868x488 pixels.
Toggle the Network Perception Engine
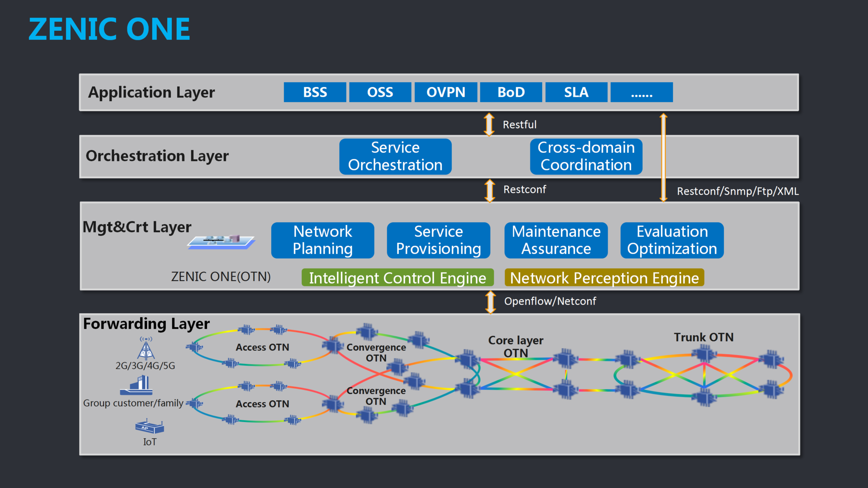(604, 278)
